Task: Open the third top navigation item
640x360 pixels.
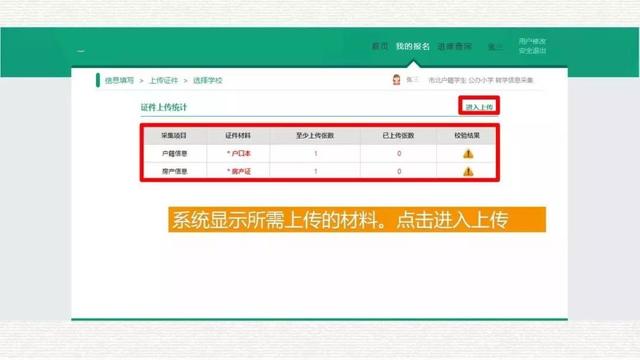Action: pos(454,47)
